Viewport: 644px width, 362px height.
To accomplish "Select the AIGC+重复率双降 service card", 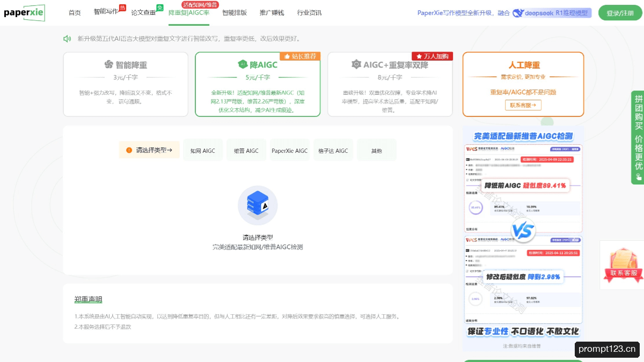I will point(390,84).
